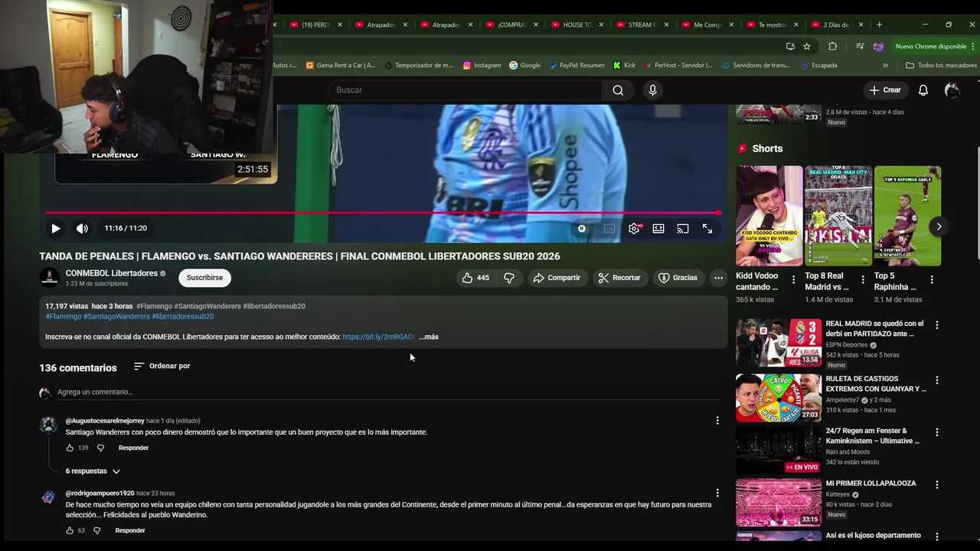
Task: Like the video with the thumbs-up button
Action: 475,278
